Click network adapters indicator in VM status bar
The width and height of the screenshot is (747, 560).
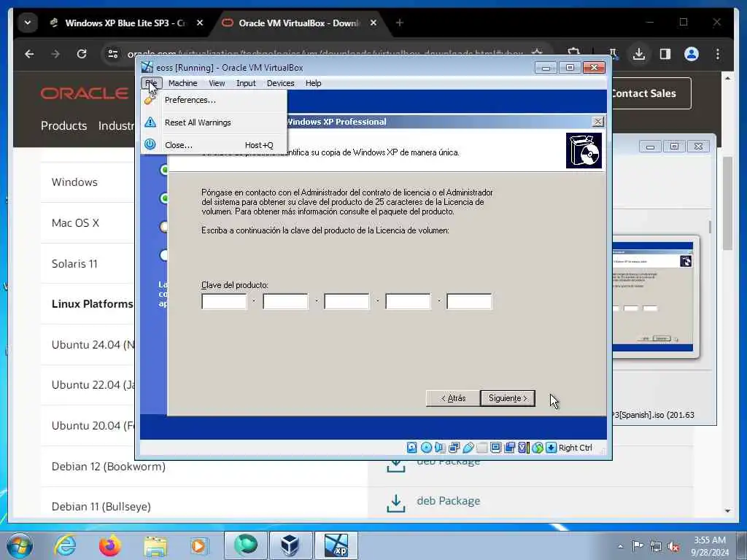[454, 448]
